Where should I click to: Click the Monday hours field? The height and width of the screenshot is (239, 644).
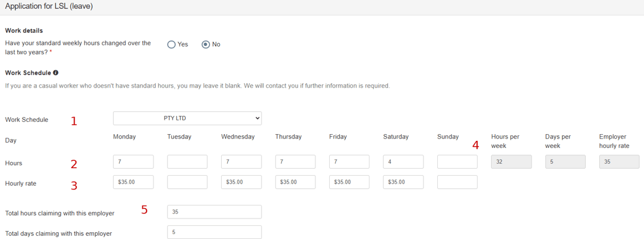(134, 162)
